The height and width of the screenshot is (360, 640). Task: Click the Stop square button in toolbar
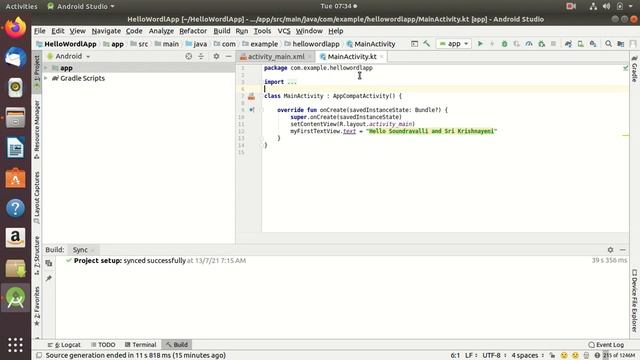[x=553, y=44]
